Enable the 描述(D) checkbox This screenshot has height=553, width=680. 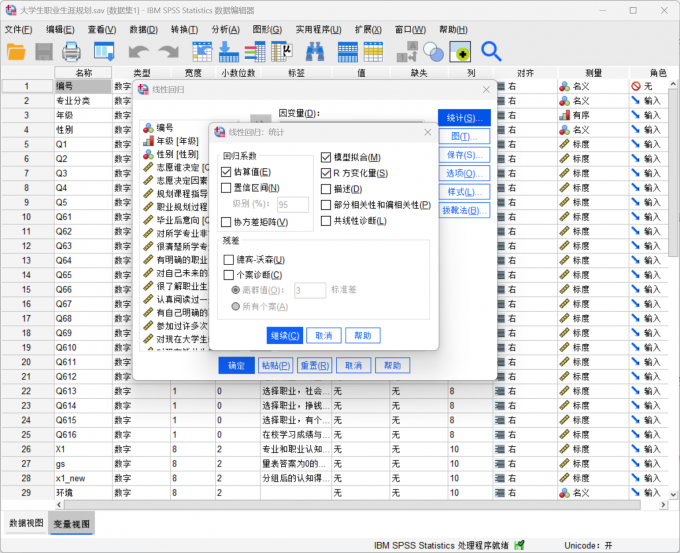(326, 189)
